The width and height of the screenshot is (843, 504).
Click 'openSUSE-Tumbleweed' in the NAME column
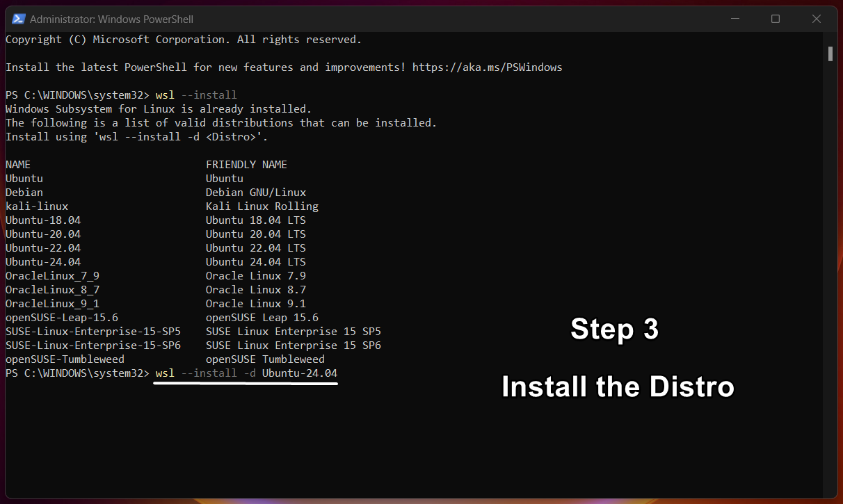tap(65, 359)
